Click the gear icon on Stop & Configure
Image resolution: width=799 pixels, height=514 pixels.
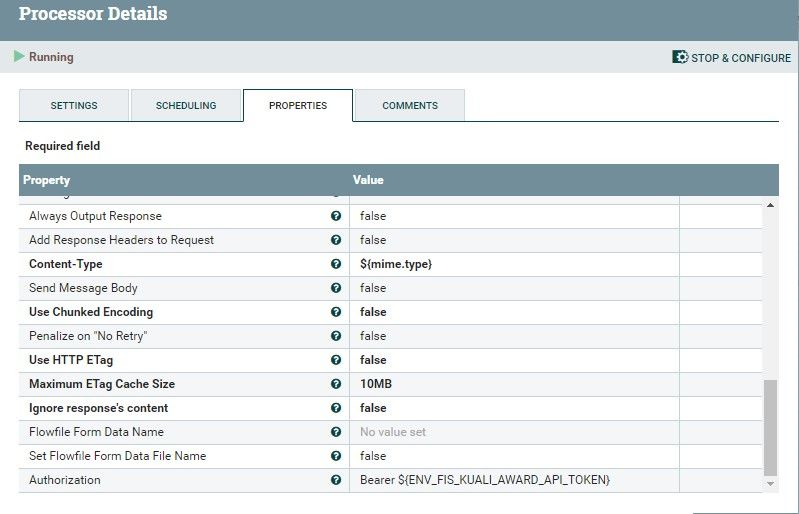tap(680, 58)
